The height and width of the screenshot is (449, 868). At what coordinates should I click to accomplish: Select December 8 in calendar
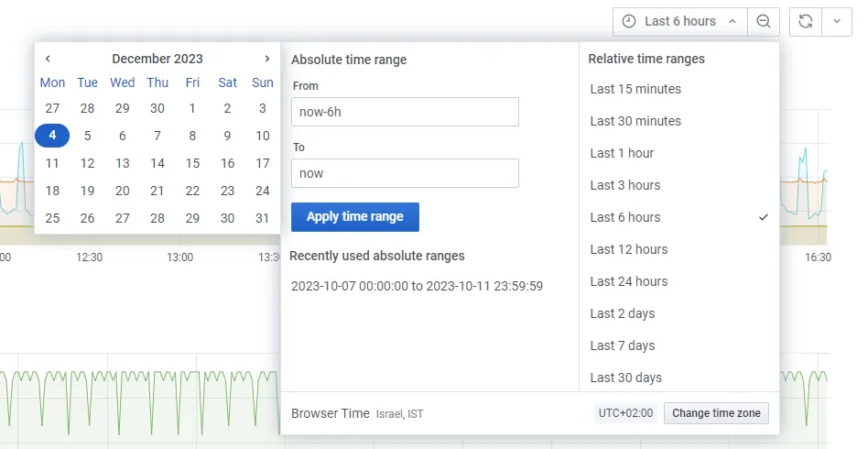click(192, 136)
